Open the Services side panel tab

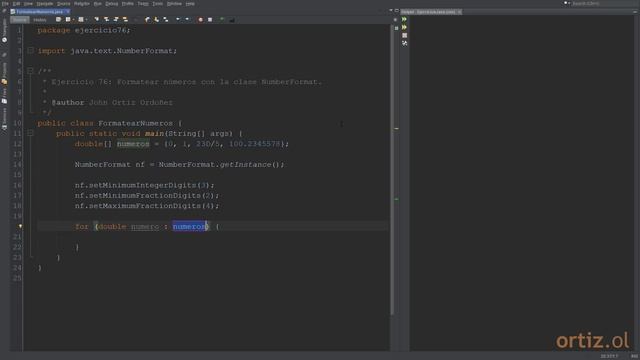click(4, 119)
